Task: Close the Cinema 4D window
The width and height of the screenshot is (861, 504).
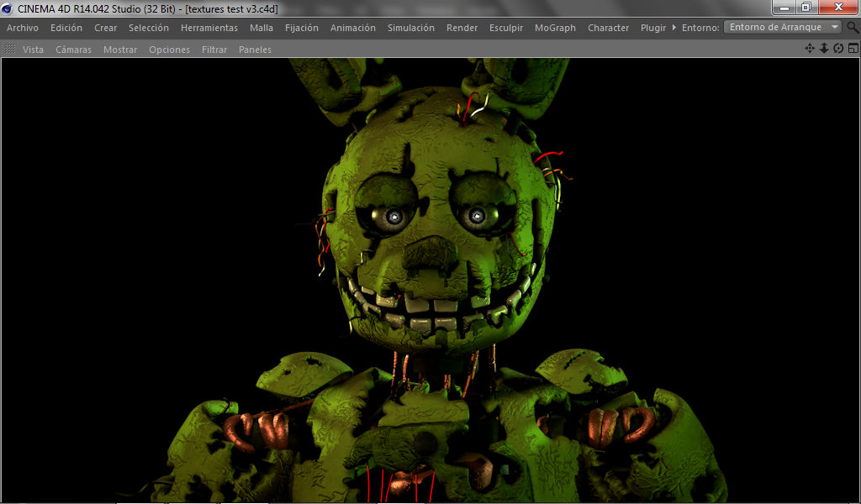Action: tap(838, 7)
